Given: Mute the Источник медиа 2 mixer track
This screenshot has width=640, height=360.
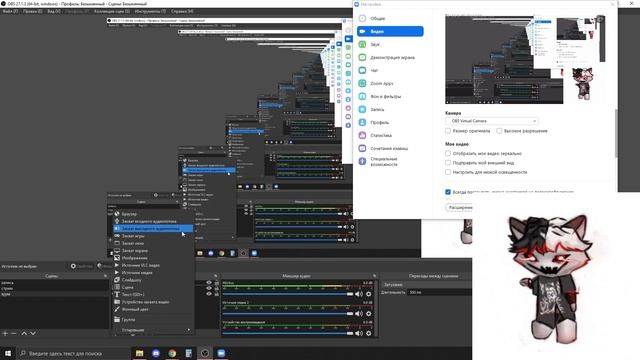Looking at the screenshot, I should pyautogui.click(x=359, y=313).
